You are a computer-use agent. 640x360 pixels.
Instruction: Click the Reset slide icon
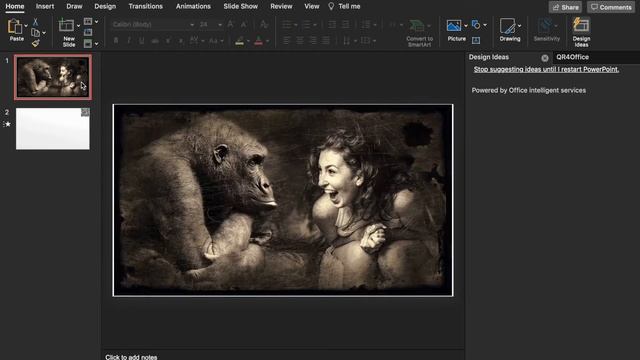click(88, 32)
